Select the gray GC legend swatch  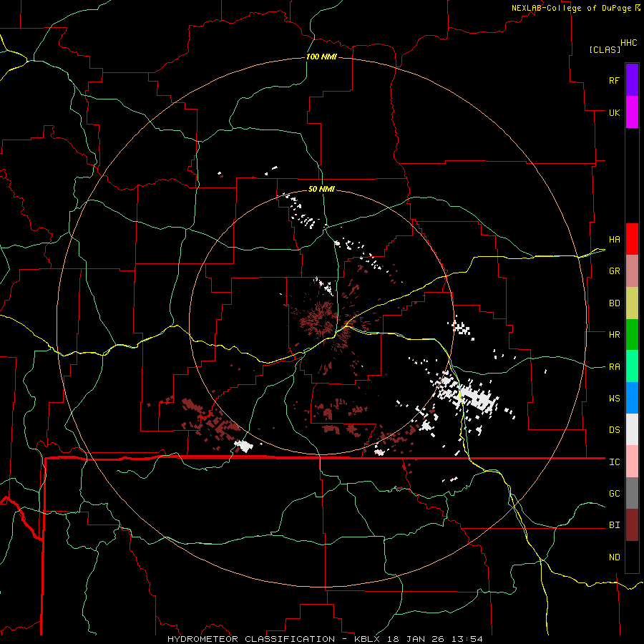tap(632, 493)
